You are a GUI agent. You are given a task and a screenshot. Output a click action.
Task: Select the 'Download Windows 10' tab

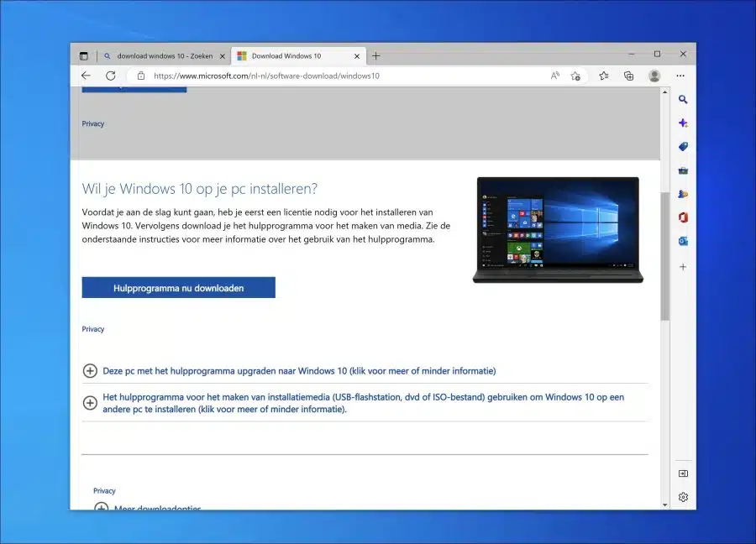[x=298, y=56]
